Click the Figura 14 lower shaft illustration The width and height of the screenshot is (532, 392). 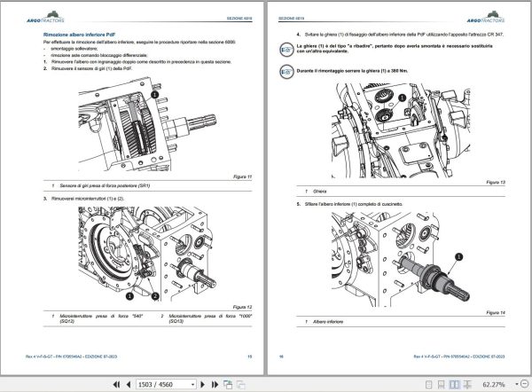point(401,260)
